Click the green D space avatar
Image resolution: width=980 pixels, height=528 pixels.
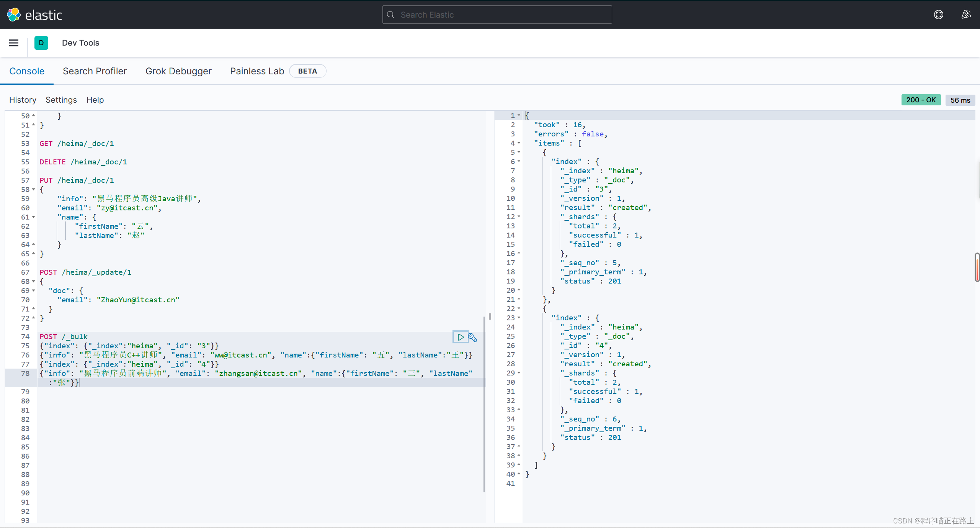click(41, 43)
